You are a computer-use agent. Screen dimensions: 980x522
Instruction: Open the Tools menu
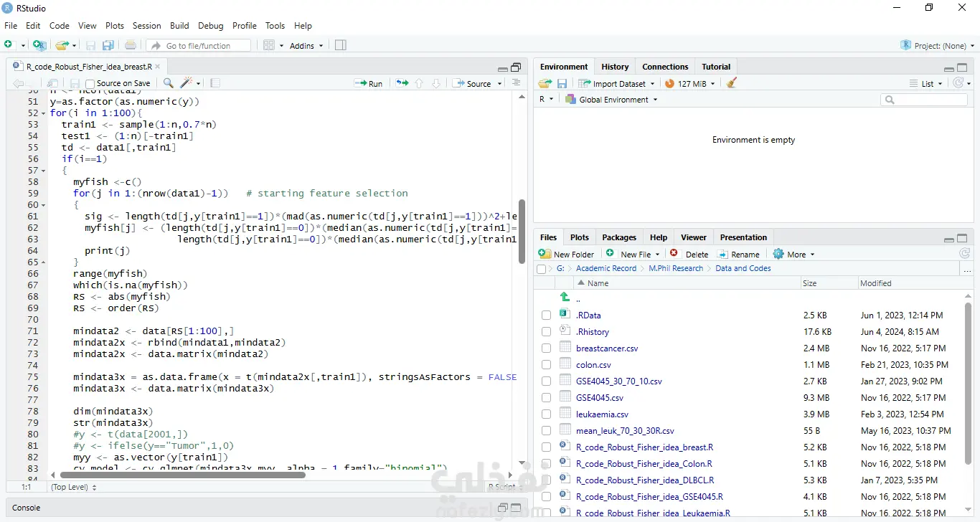click(275, 26)
